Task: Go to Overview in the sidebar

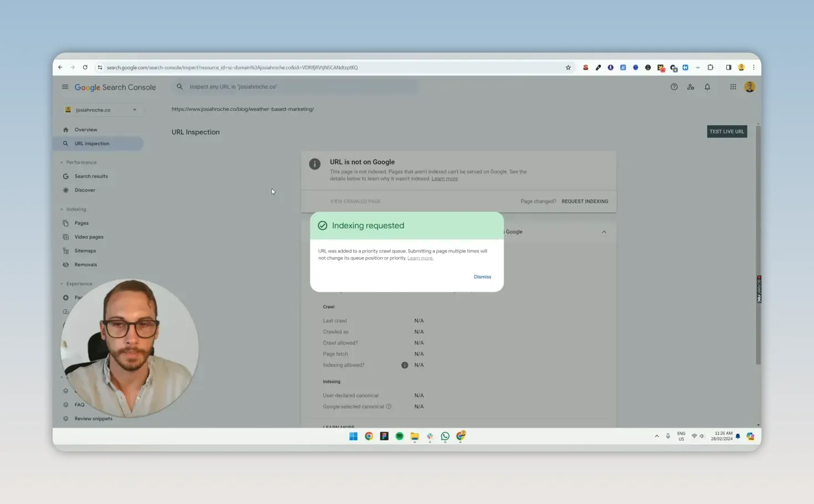Action: click(86, 130)
